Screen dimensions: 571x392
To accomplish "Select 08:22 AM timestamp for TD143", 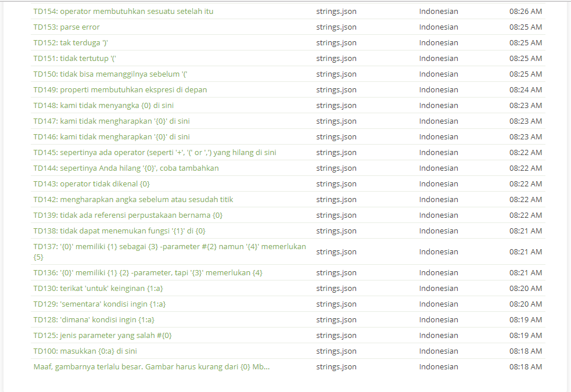I will point(526,184).
